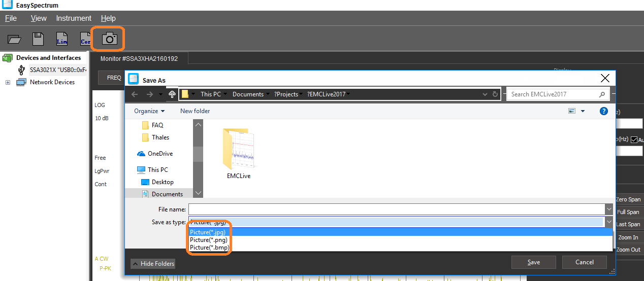Choose Picture(*.png) from the type list

[x=208, y=240]
